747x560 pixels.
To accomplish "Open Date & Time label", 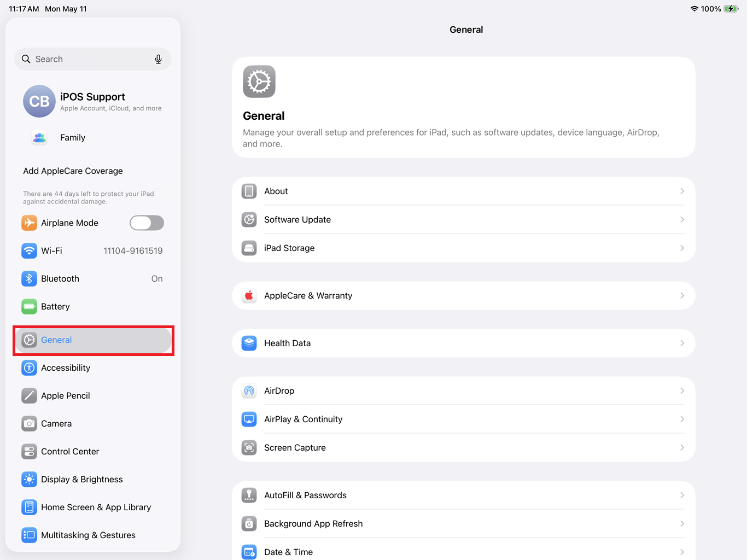I will click(x=288, y=552).
